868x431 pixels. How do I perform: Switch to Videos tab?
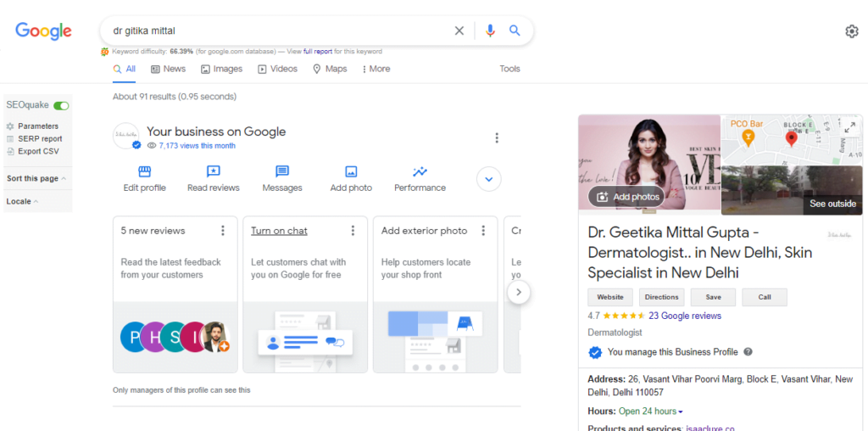[x=277, y=69]
